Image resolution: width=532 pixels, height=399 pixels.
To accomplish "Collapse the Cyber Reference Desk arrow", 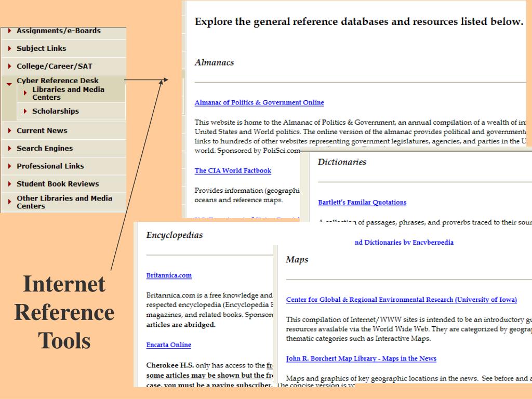I will [9, 84].
